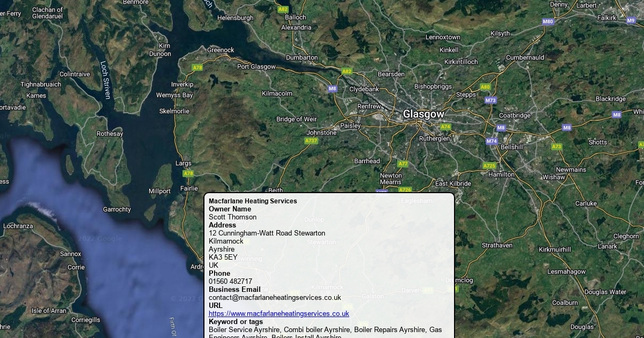644x338 pixels.
Task: Click the A725 road shield near Hamilton
Action: [489, 166]
